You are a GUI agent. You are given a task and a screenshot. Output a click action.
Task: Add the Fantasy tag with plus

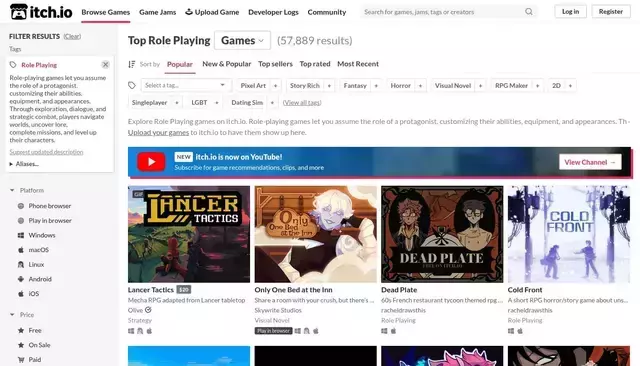376,86
